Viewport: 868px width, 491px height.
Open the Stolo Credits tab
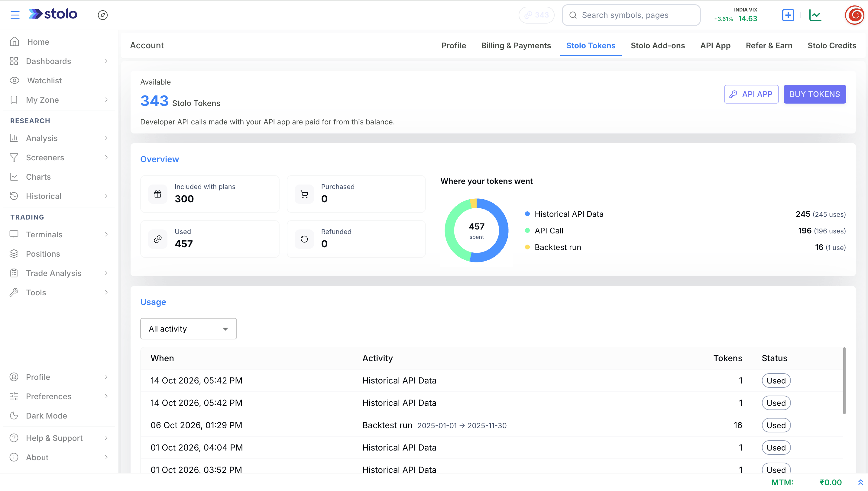coord(831,46)
